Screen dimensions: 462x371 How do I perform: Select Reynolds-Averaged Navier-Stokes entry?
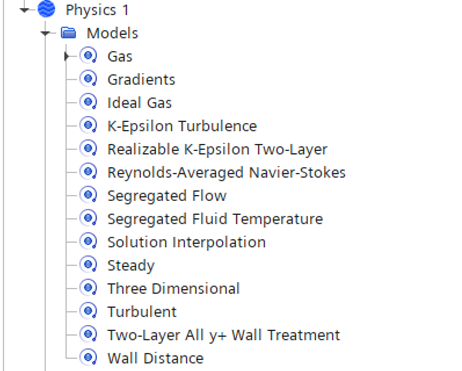[x=226, y=173]
